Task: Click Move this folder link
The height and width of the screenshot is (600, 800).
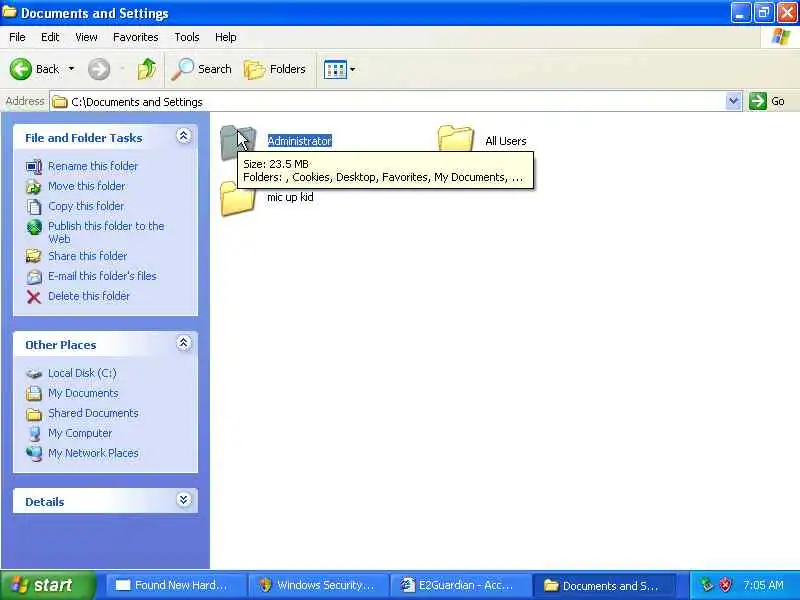Action: tap(86, 186)
